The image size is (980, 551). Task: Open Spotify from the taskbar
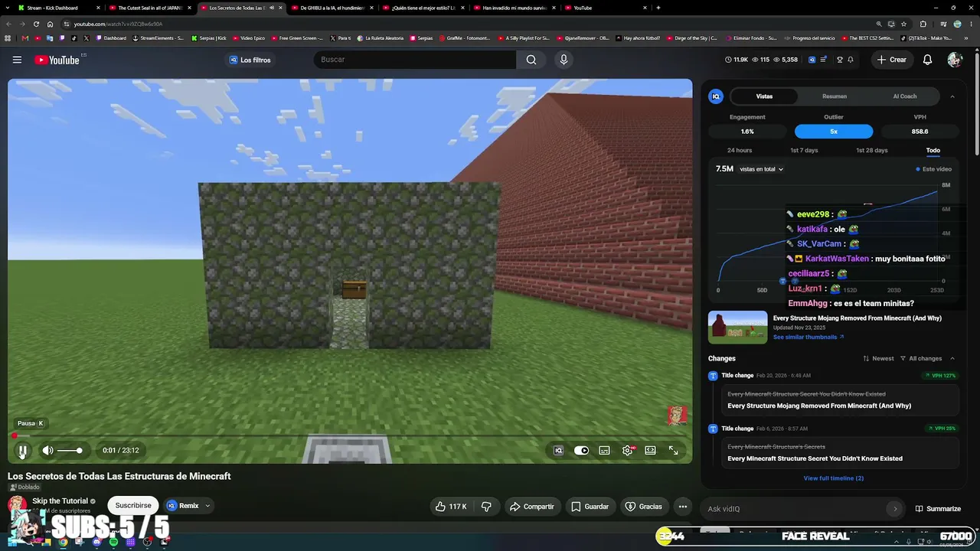(113, 542)
